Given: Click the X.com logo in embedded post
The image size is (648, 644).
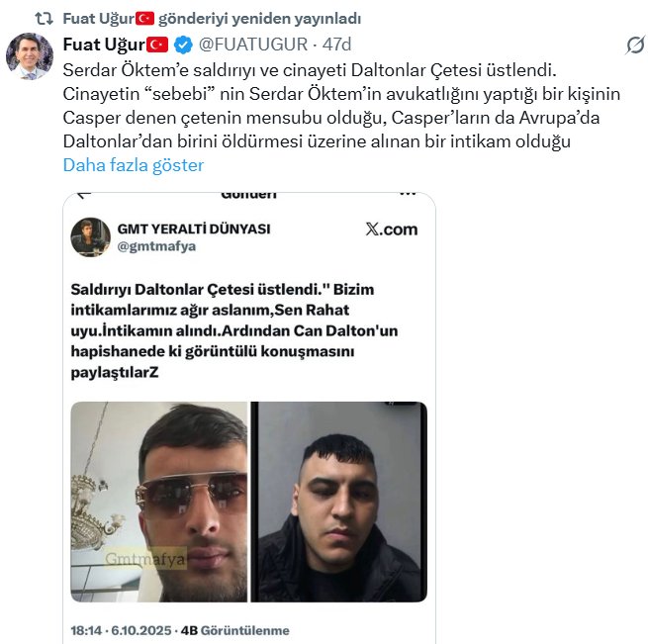Looking at the screenshot, I should (392, 229).
